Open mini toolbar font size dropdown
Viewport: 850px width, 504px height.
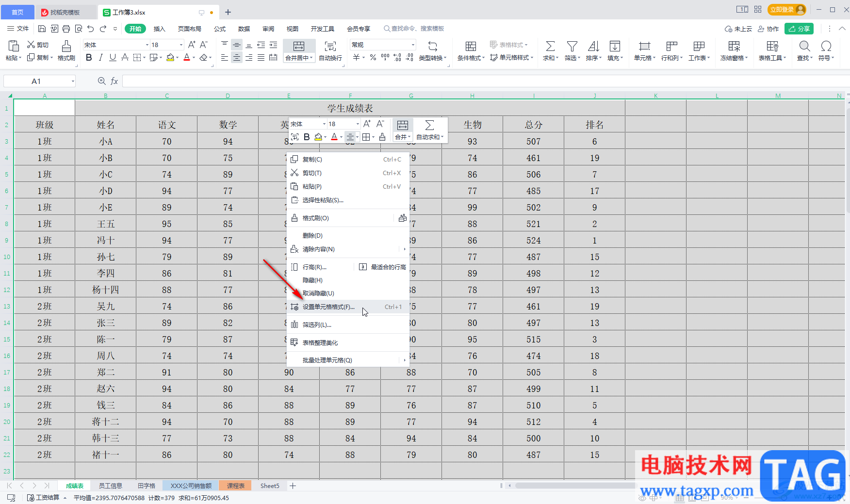[358, 124]
